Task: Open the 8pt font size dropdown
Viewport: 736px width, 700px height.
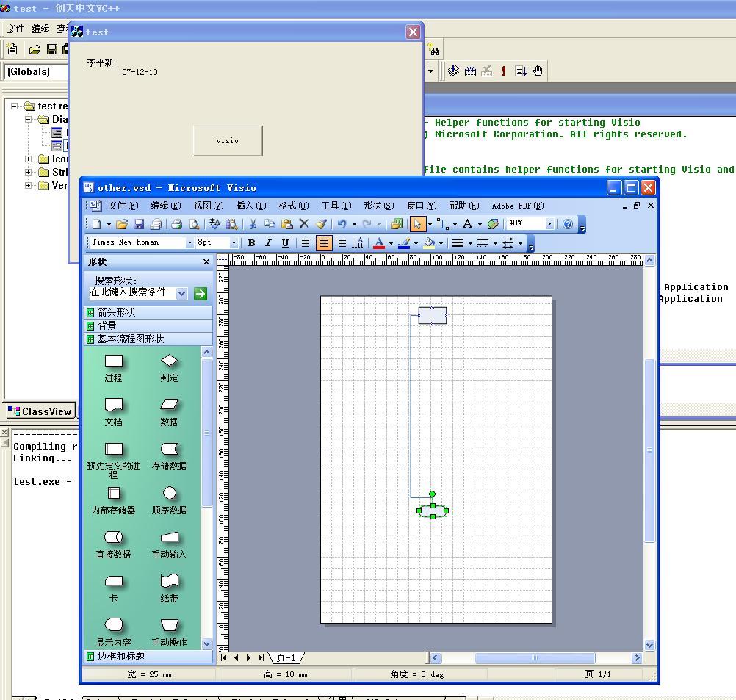Action: (234, 242)
